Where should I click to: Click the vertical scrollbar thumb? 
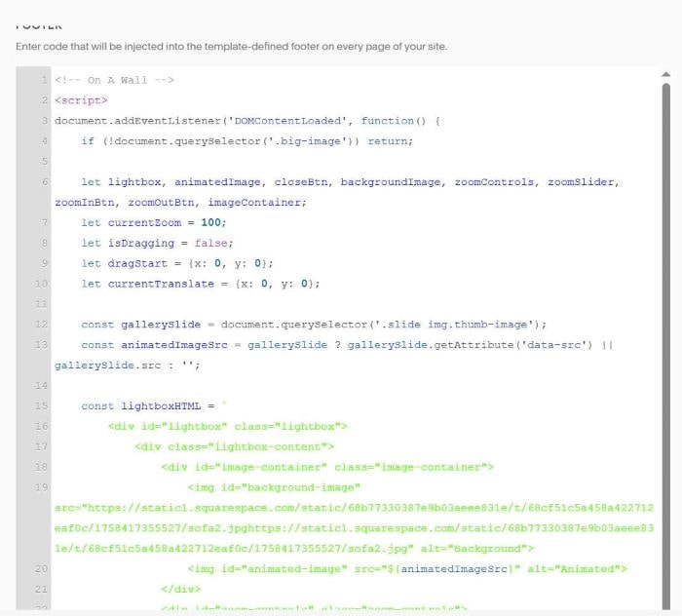point(665,346)
